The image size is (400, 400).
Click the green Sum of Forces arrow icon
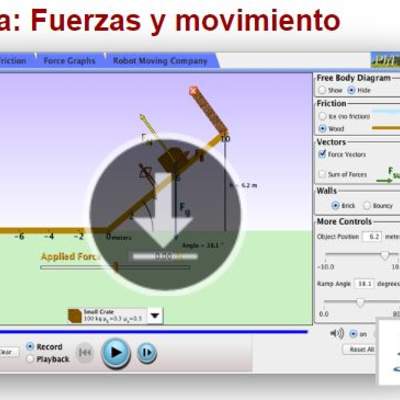384,181
